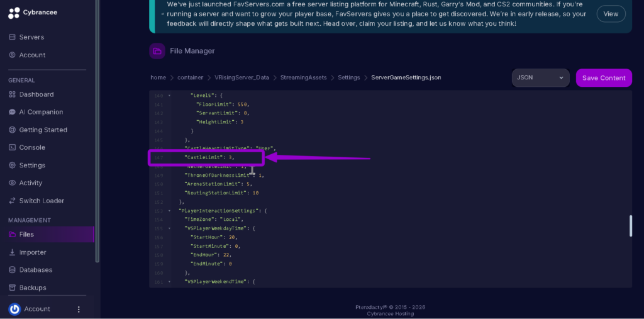Click the "CastleLimit": 3 line

(210, 157)
